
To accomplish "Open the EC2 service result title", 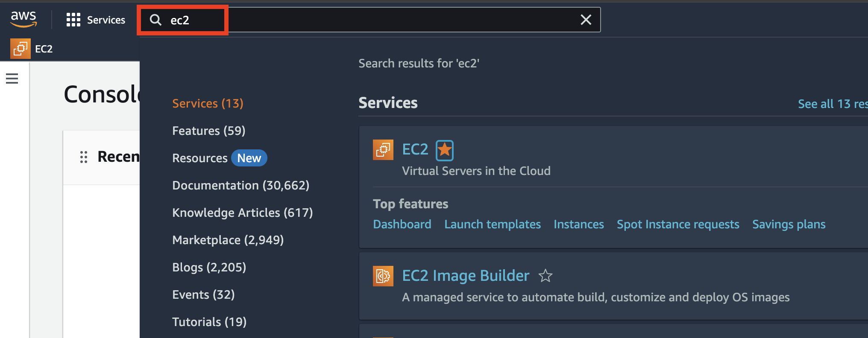I will (x=415, y=149).
